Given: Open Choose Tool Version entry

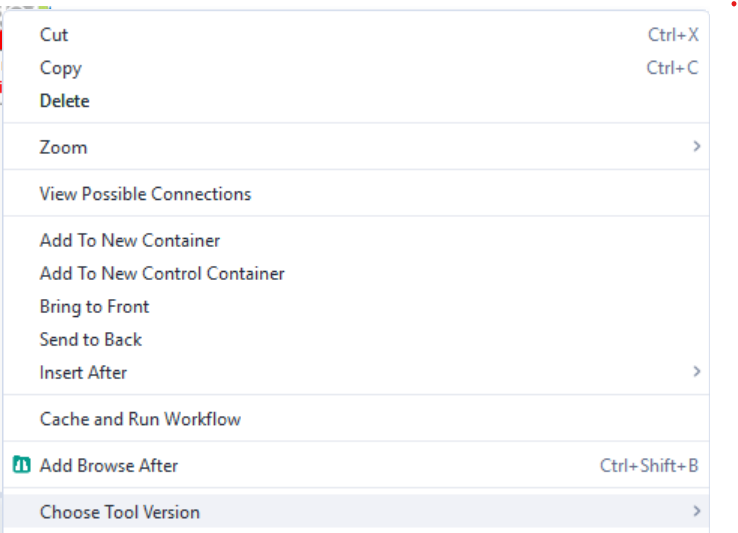Looking at the screenshot, I should [x=119, y=512].
